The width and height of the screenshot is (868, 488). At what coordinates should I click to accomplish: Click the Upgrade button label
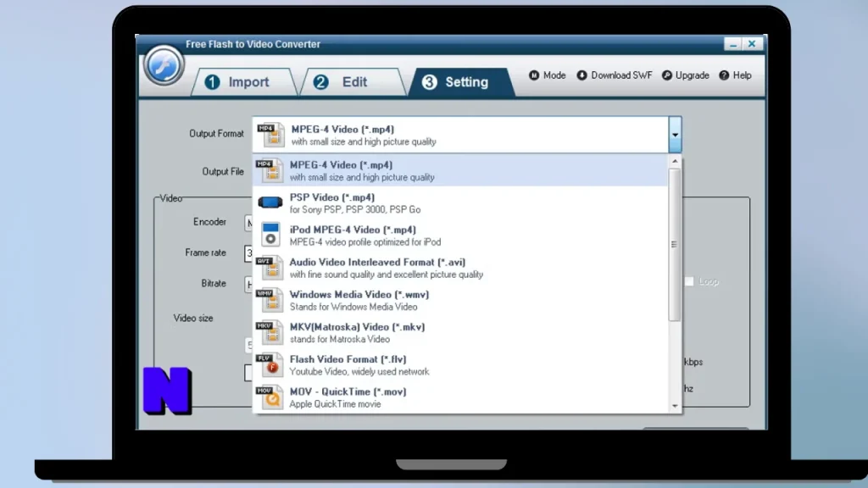pos(692,75)
